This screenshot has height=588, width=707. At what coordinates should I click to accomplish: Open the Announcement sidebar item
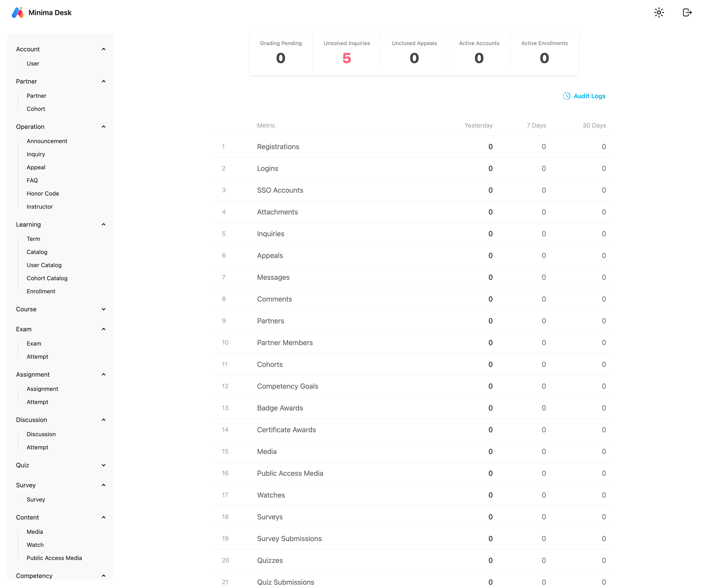click(x=47, y=141)
